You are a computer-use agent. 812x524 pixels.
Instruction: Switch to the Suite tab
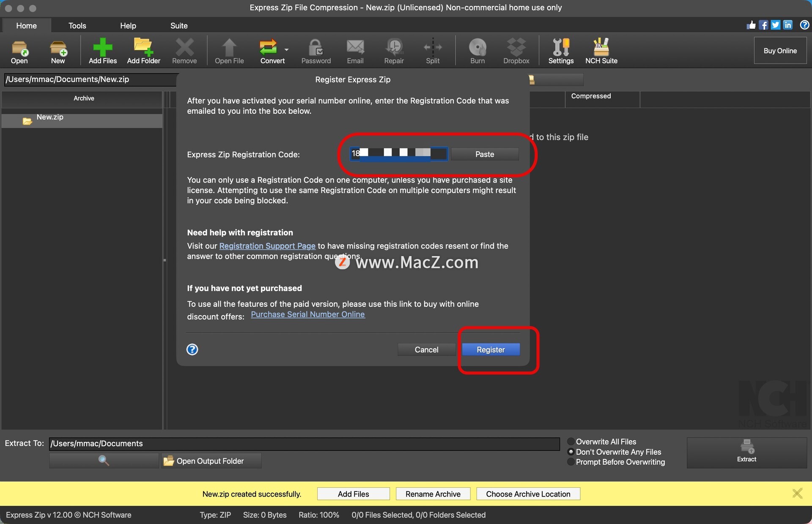(178, 26)
